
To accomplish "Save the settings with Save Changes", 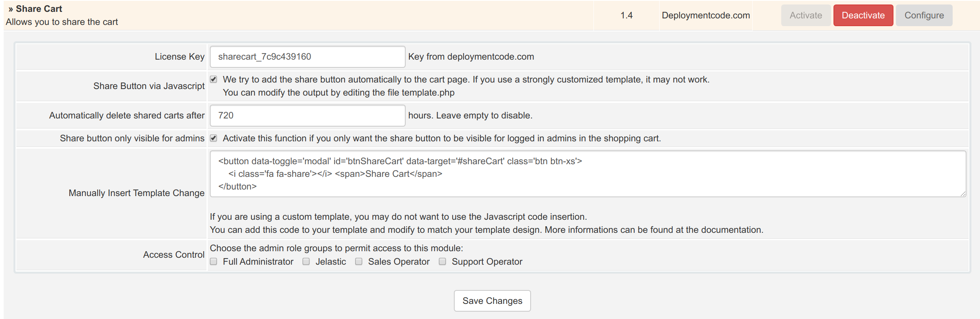I will click(492, 301).
